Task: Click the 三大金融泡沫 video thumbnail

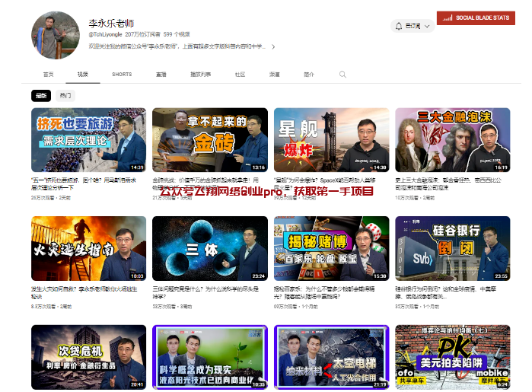Action: pos(452,139)
